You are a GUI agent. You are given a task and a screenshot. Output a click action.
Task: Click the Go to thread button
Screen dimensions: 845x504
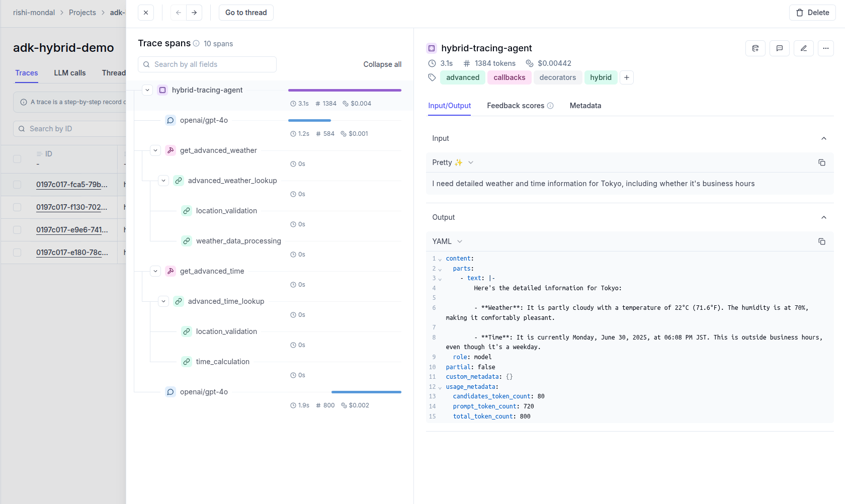click(245, 12)
